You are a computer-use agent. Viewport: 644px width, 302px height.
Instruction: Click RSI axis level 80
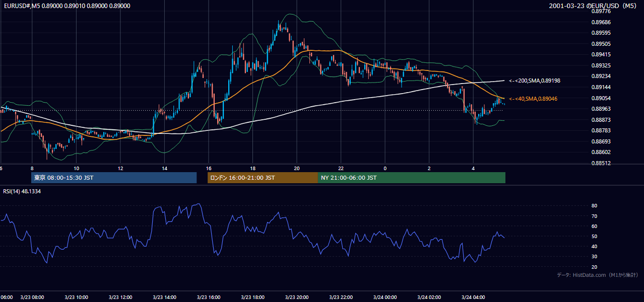pyautogui.click(x=594, y=206)
